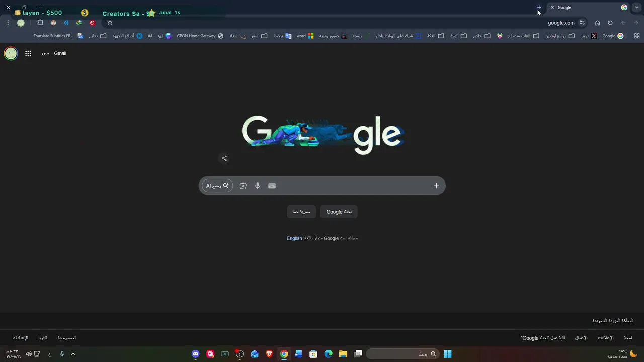Open الإعلانات advertising footer link
This screenshot has width=644, height=362.
point(605,338)
